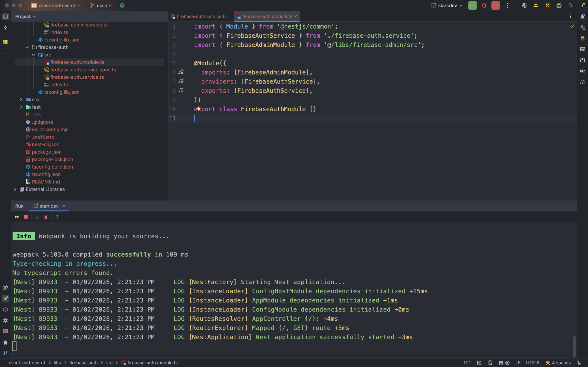Screen dimensions: 588x367
Task: Open Git tool window icon
Action: (x=5, y=353)
